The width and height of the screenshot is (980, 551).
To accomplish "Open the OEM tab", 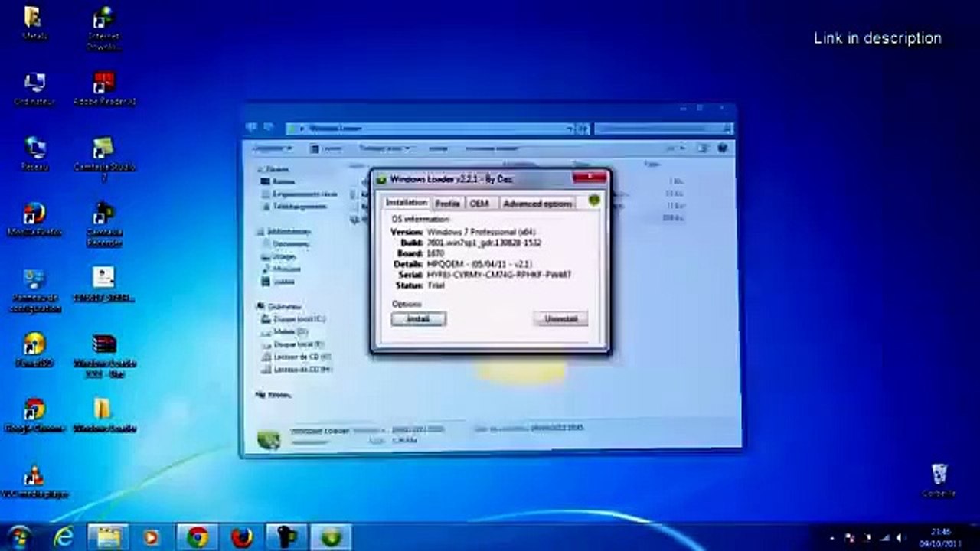I will coord(479,203).
